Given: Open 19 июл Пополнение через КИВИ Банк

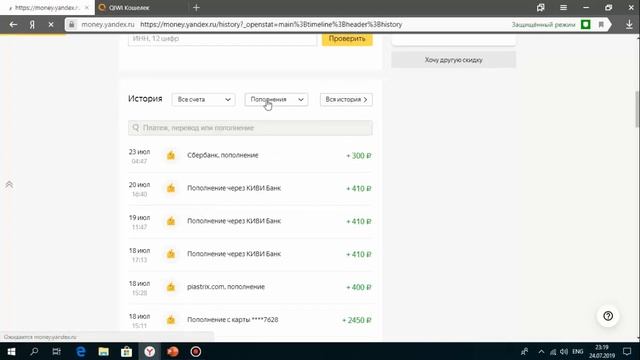Looking at the screenshot, I should [250, 221].
